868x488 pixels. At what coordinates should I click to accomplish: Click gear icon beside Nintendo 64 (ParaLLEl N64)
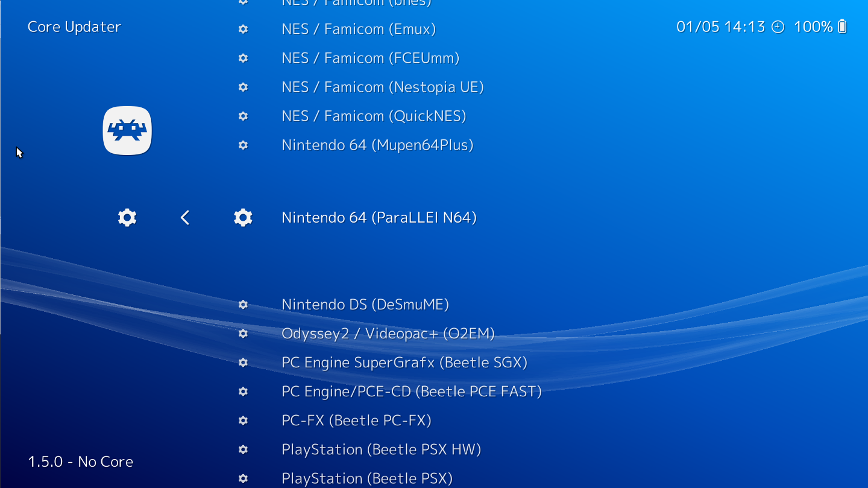243,217
